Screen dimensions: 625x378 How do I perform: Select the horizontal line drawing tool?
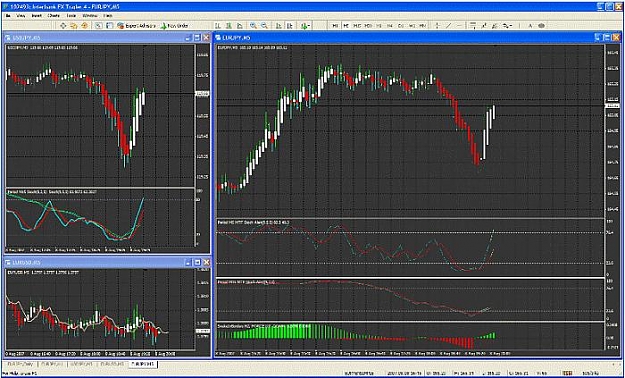(x=459, y=26)
